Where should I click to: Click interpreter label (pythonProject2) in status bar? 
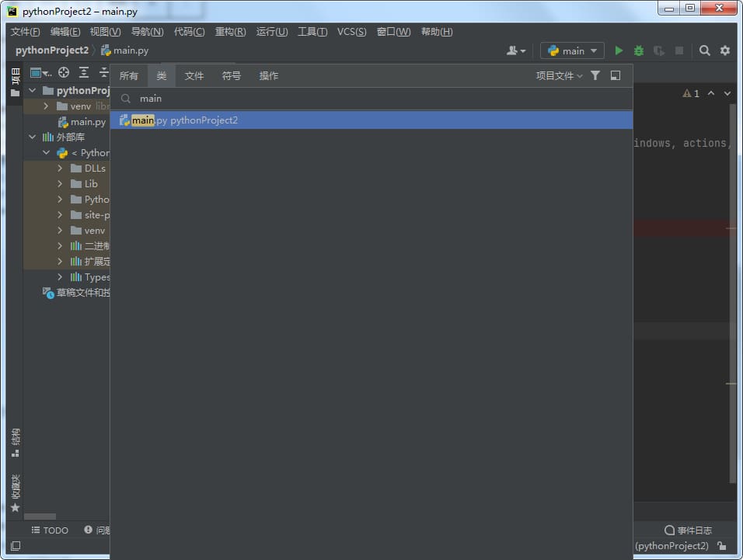671,546
